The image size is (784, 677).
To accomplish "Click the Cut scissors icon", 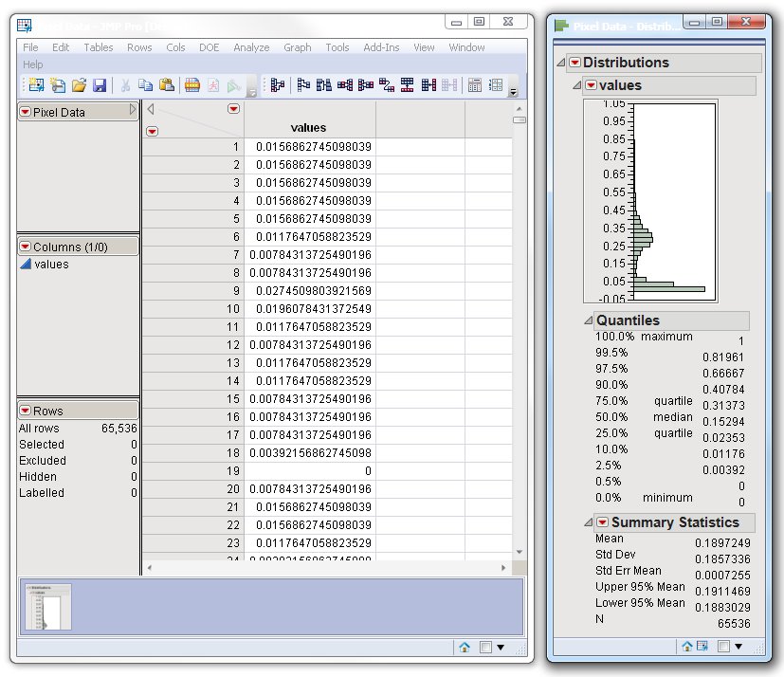I will (x=125, y=85).
